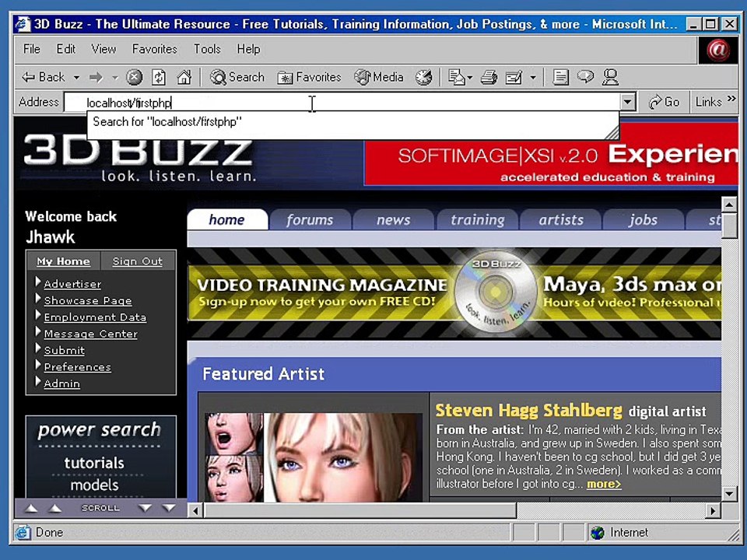Image resolution: width=747 pixels, height=560 pixels.
Task: Switch to the forums tab
Action: tap(310, 220)
